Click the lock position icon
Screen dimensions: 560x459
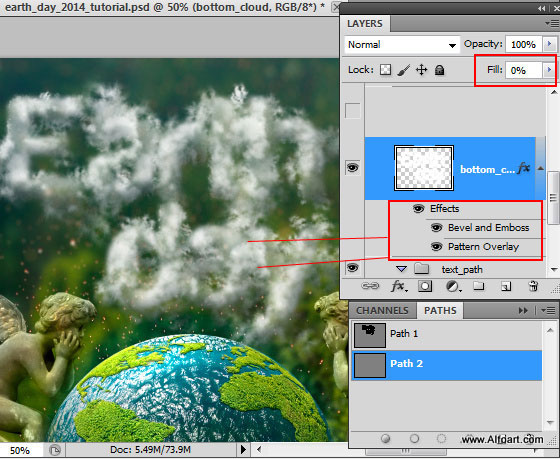pyautogui.click(x=421, y=70)
